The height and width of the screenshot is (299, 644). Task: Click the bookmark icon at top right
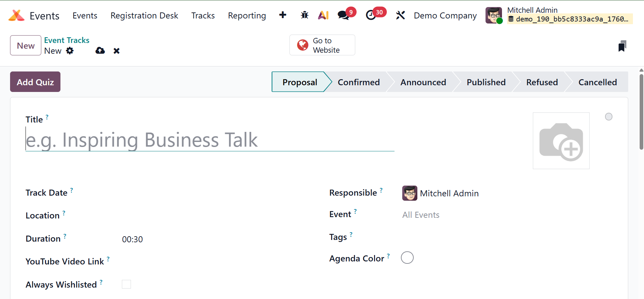[x=622, y=46]
